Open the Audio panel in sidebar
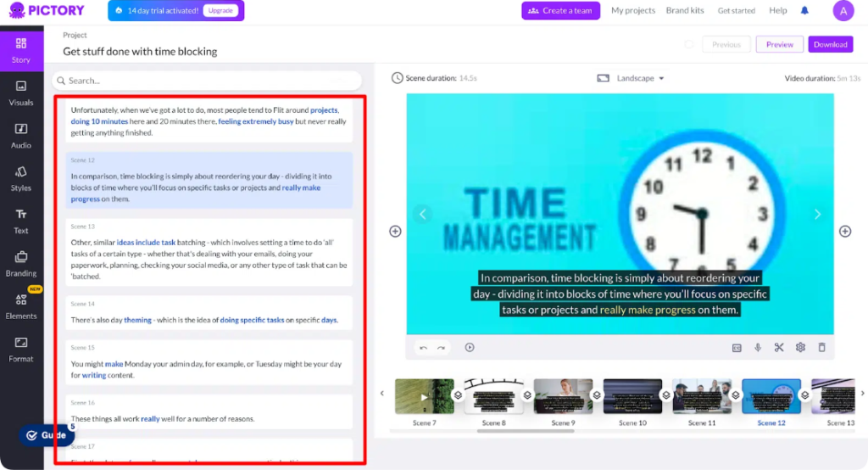Screen dimensions: 868x470 [x=21, y=134]
